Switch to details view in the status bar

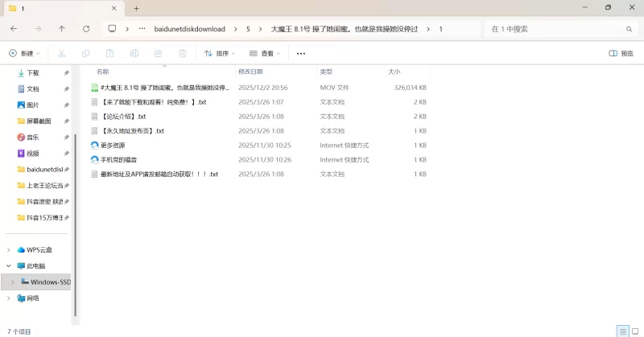(622, 331)
